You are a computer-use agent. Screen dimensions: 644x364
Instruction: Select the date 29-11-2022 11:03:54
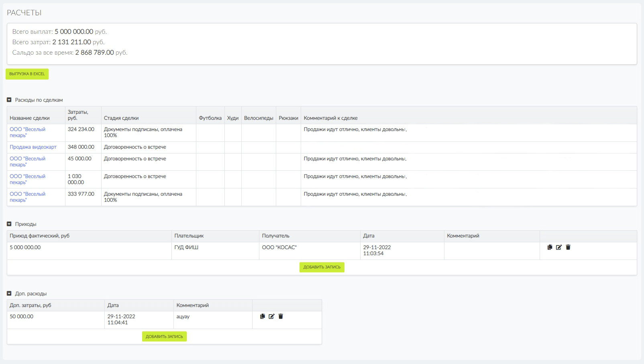click(x=402, y=251)
